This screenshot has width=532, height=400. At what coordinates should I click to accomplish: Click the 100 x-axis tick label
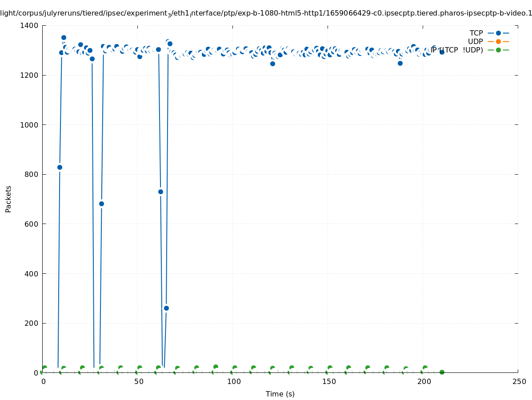coord(233,382)
